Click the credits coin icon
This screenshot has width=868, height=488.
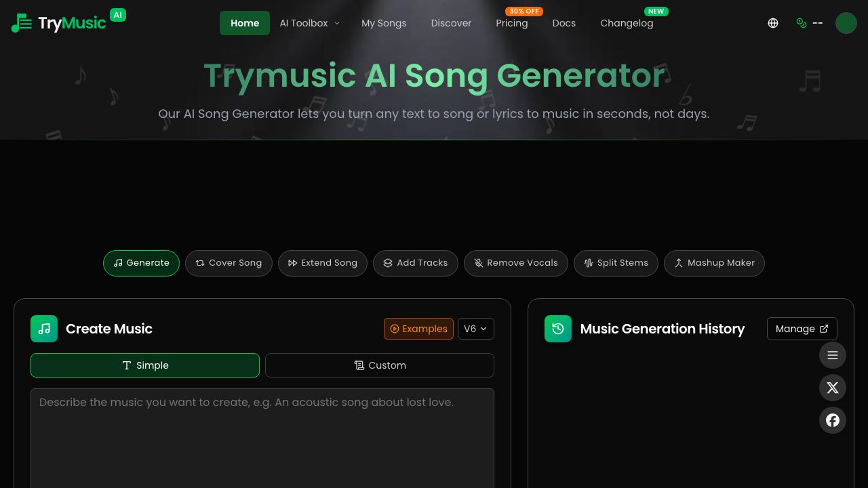(x=802, y=23)
